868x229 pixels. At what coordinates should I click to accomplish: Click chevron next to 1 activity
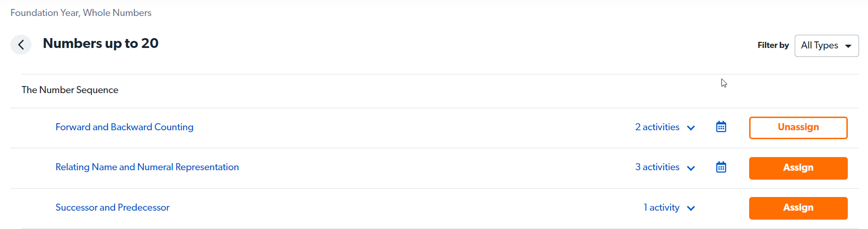click(691, 208)
